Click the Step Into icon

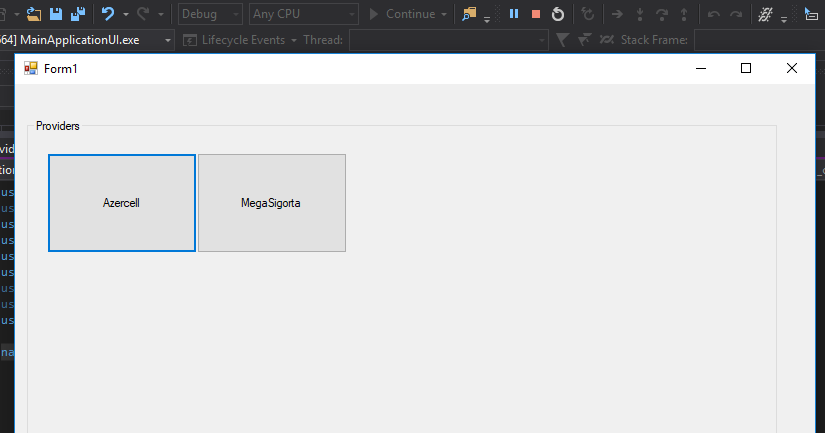point(640,14)
